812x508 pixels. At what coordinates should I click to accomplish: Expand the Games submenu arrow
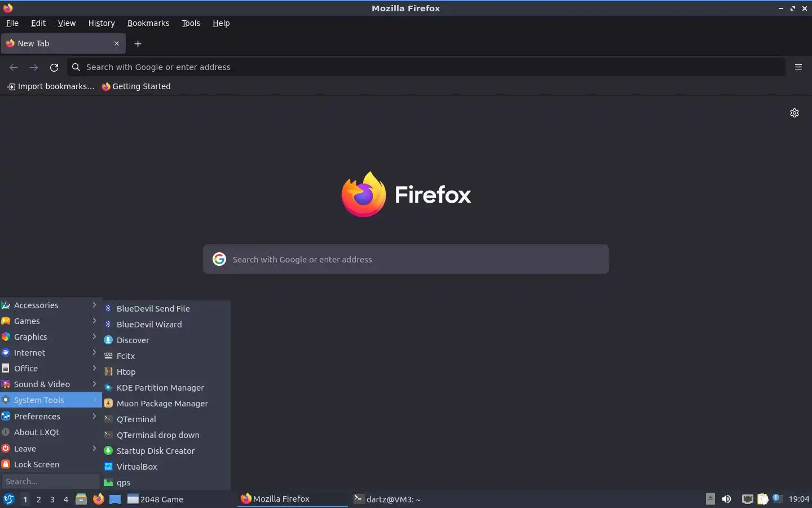coord(94,321)
